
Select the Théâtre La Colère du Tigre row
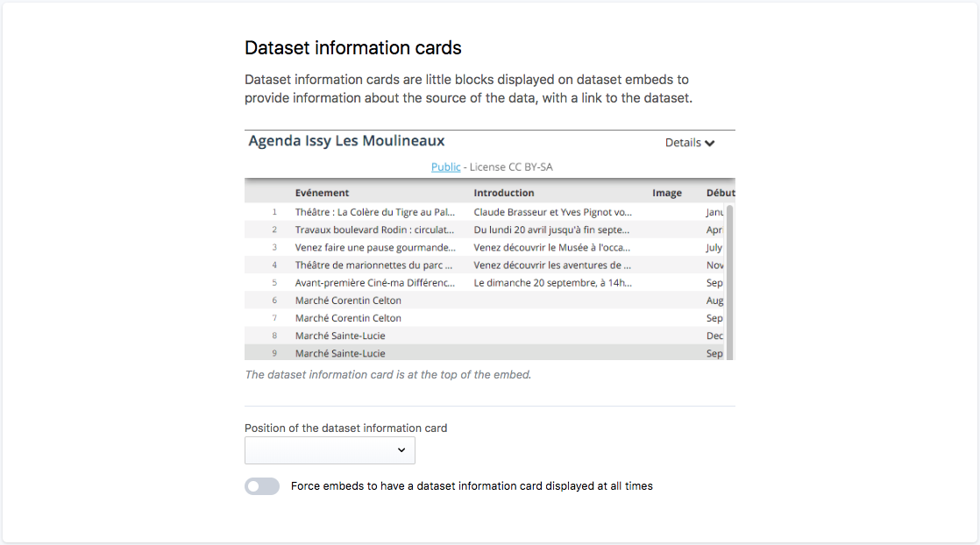click(x=375, y=212)
